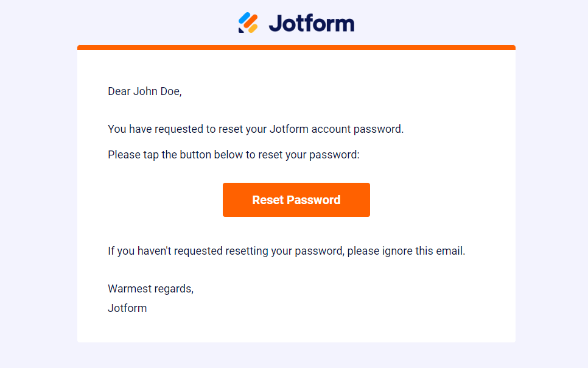588x368 pixels.
Task: Click the Jotform wordmark in the header
Action: [x=311, y=23]
